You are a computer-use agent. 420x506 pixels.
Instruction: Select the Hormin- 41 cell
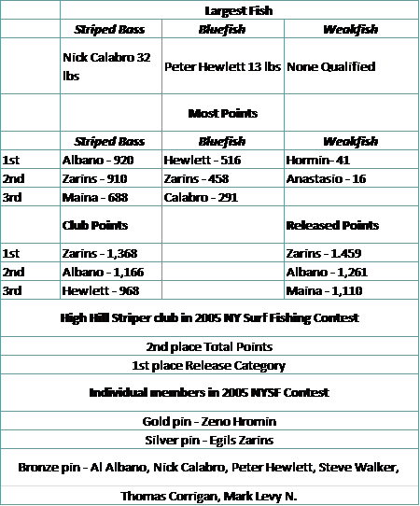point(351,160)
